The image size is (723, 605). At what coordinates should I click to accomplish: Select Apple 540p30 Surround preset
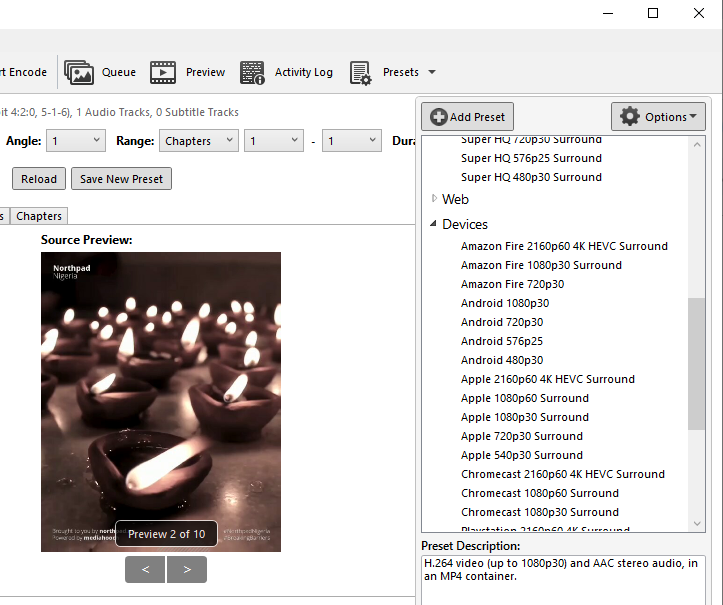(x=522, y=455)
